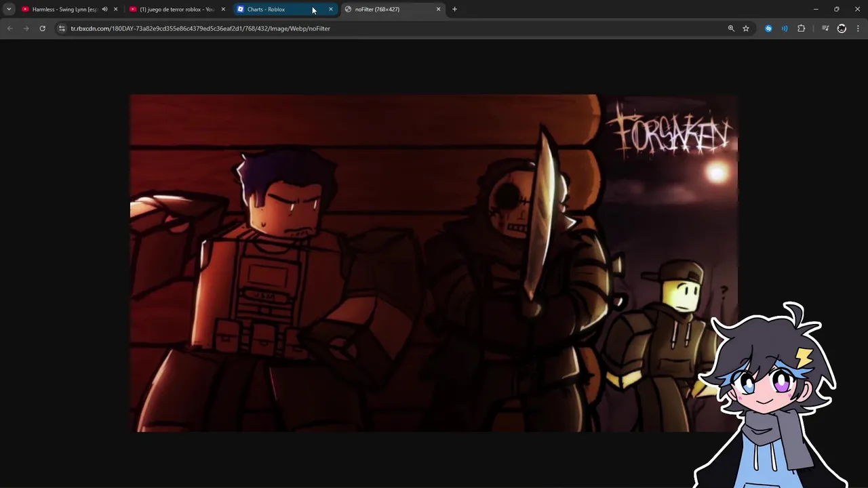This screenshot has height=488, width=868.
Task: Click the Roblox favicon on Charts tab
Action: coord(240,9)
